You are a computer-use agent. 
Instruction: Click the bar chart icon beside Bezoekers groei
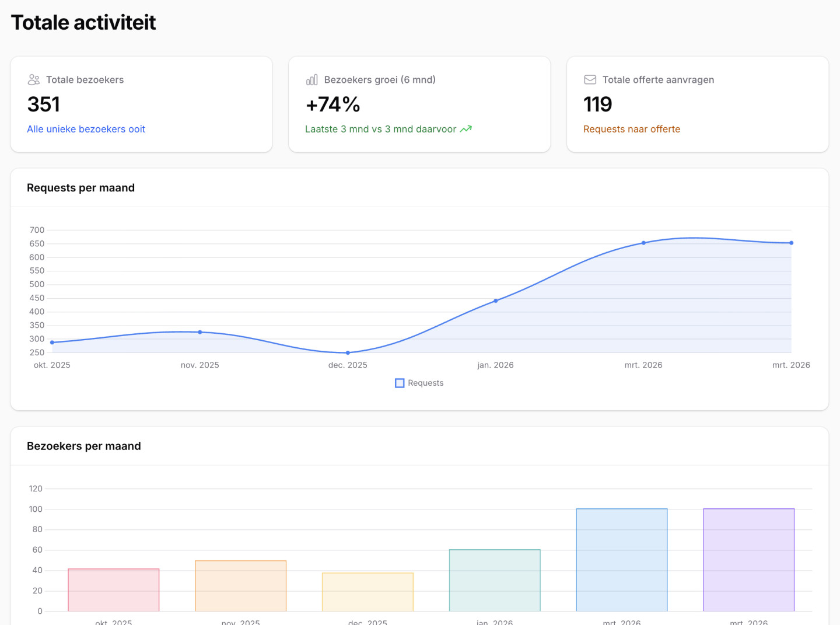pyautogui.click(x=312, y=79)
